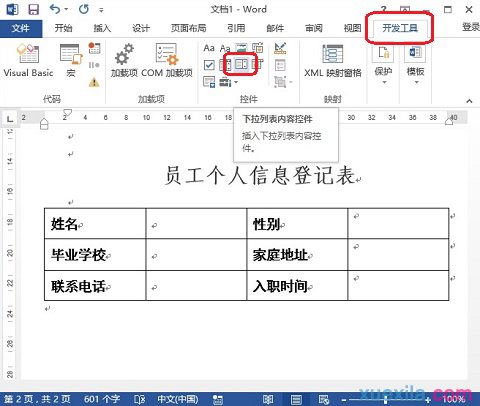Open the Visual Basic editor
Screen dimensions: 480x406
pyautogui.click(x=28, y=61)
